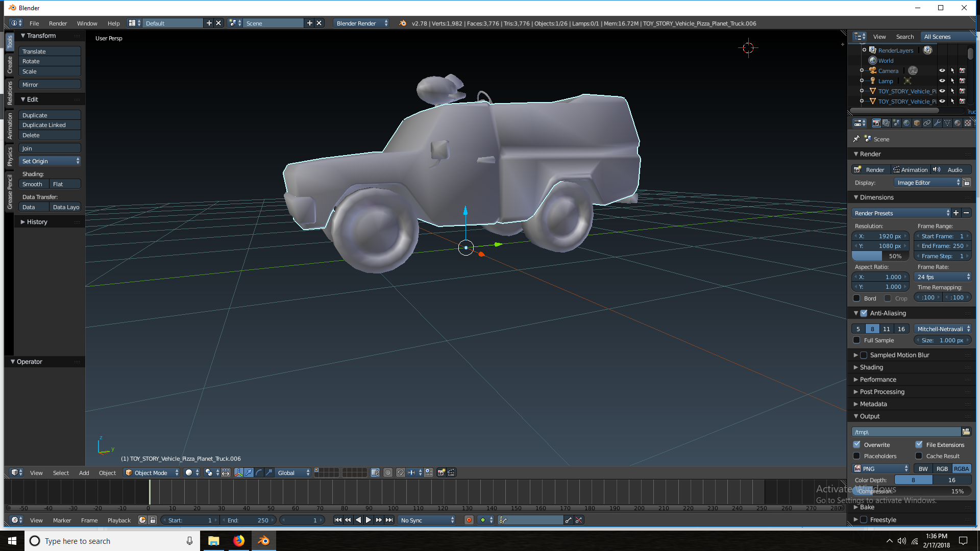Enable the Full Sample checkbox
980x551 pixels.
[x=857, y=340]
